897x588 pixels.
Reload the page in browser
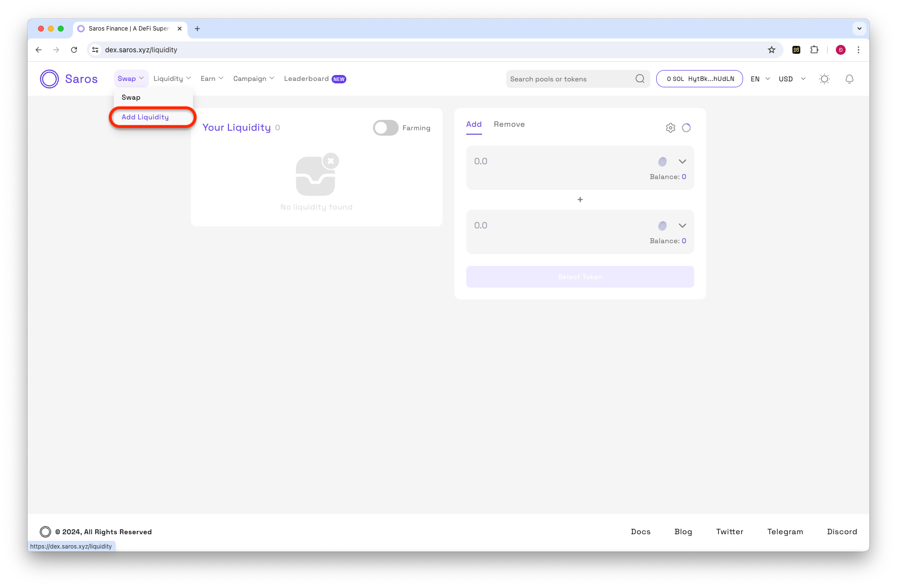74,50
